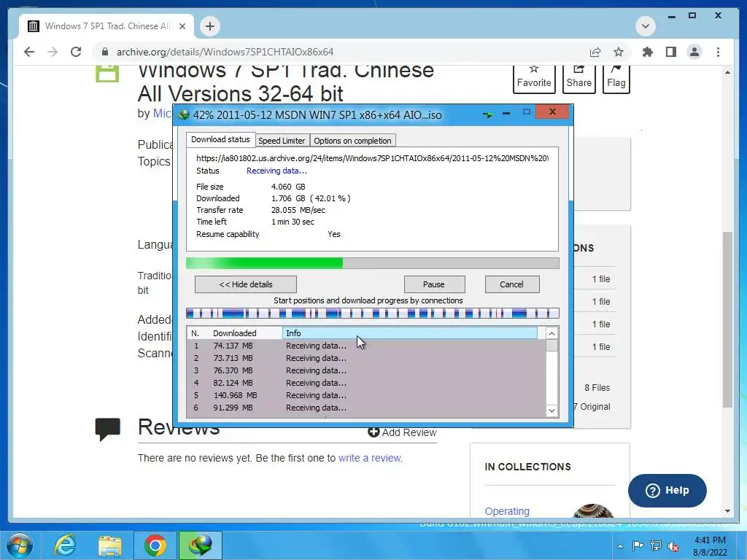Screen dimensions: 747x560
Task: Switch to the Download status tab
Action: (220, 139)
